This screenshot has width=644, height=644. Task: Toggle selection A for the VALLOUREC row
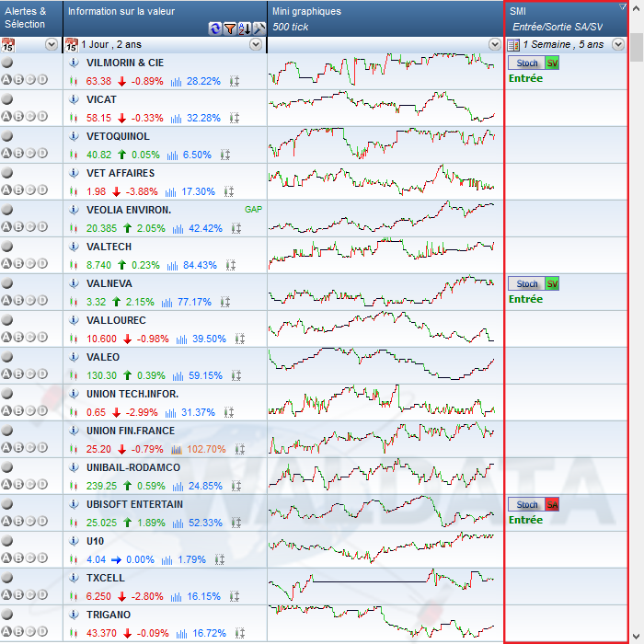(x=6, y=338)
